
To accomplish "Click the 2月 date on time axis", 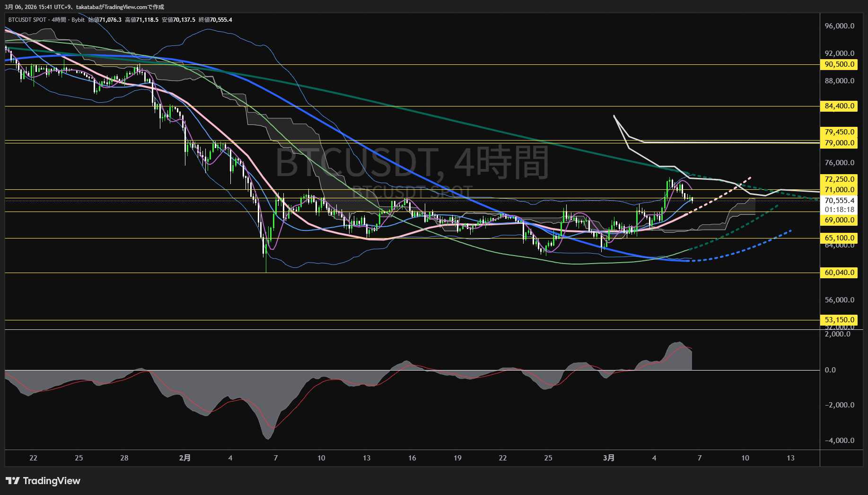I will tap(185, 458).
